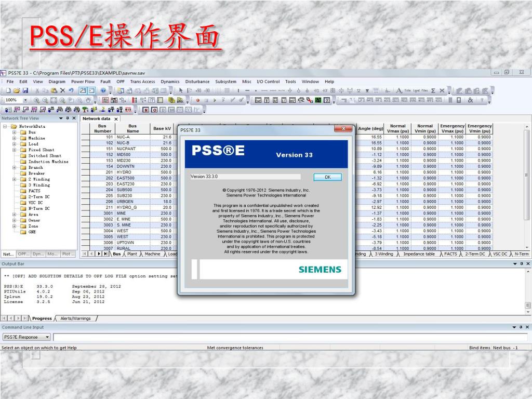Close the Network data tab with its X

pyautogui.click(x=116, y=119)
